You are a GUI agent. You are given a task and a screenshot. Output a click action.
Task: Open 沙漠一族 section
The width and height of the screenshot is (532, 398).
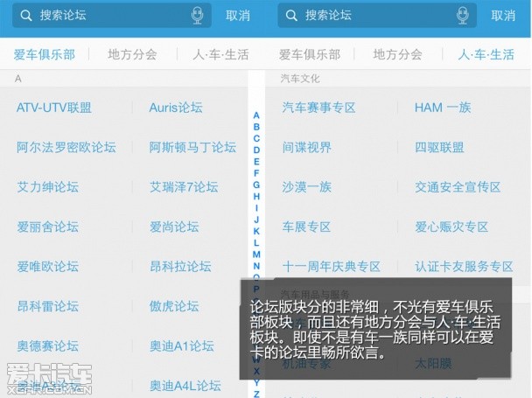(x=307, y=187)
